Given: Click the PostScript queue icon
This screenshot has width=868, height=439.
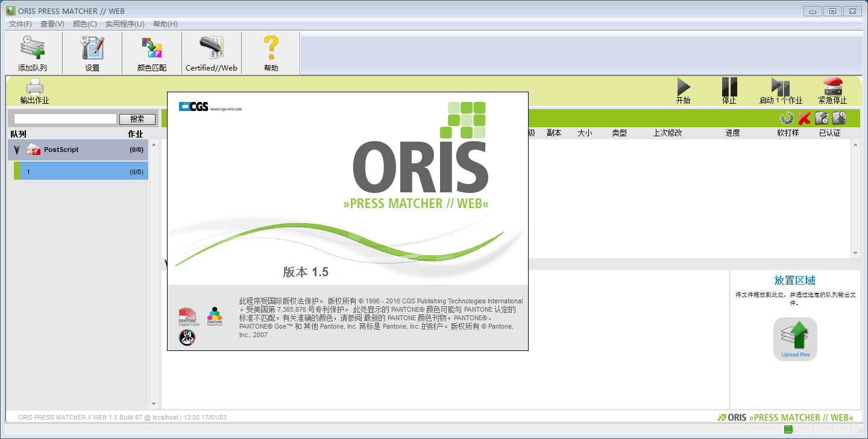Looking at the screenshot, I should pyautogui.click(x=33, y=150).
